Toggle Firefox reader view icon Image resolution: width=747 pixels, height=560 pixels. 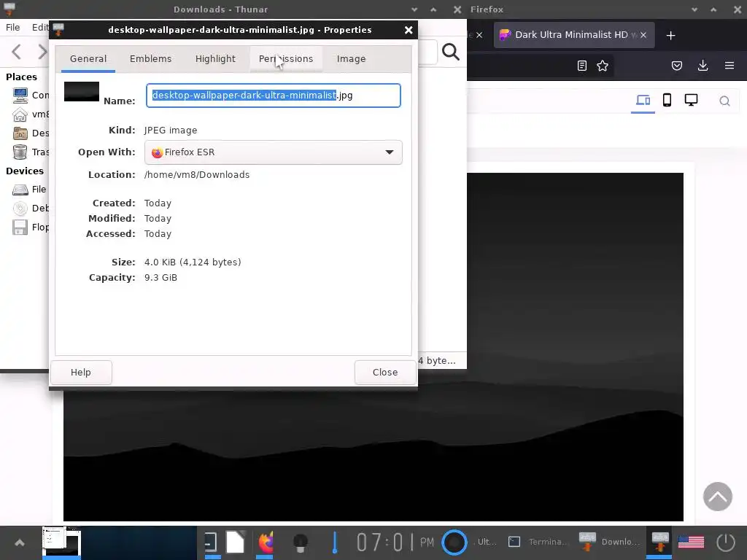pos(581,66)
